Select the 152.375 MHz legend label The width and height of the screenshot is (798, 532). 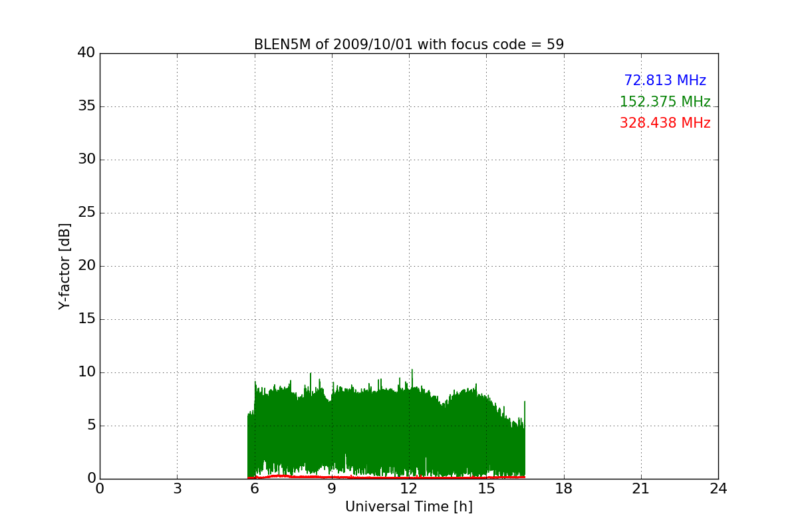click(x=665, y=102)
